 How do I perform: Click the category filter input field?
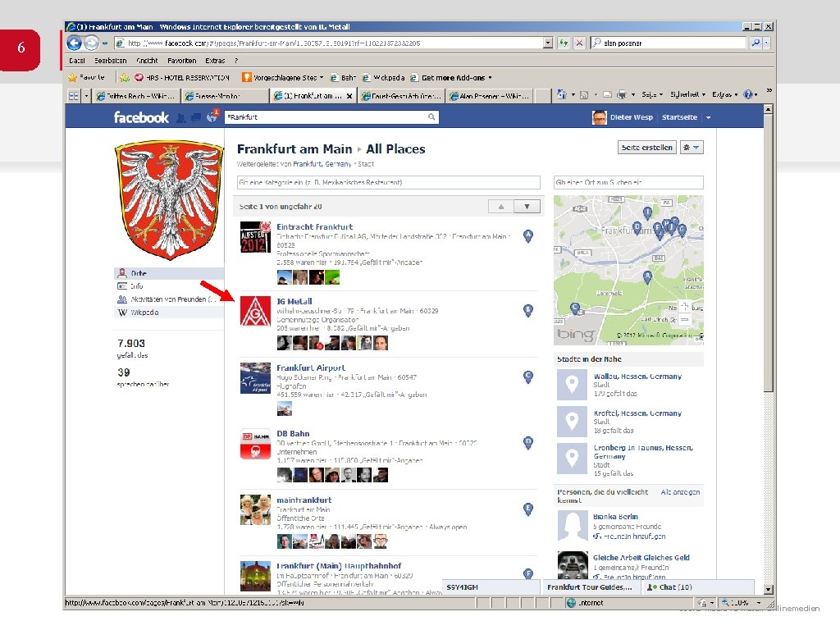pos(388,183)
